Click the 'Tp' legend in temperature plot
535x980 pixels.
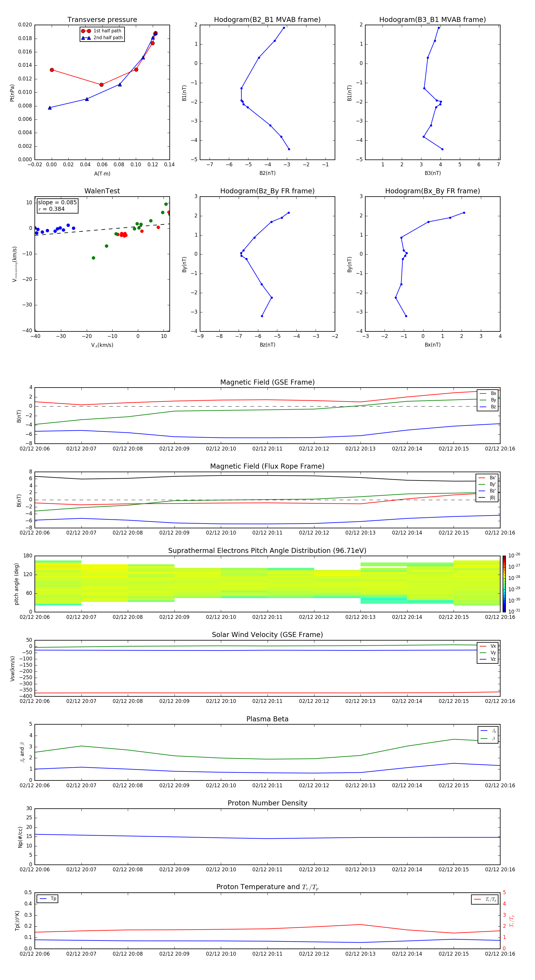click(48, 899)
